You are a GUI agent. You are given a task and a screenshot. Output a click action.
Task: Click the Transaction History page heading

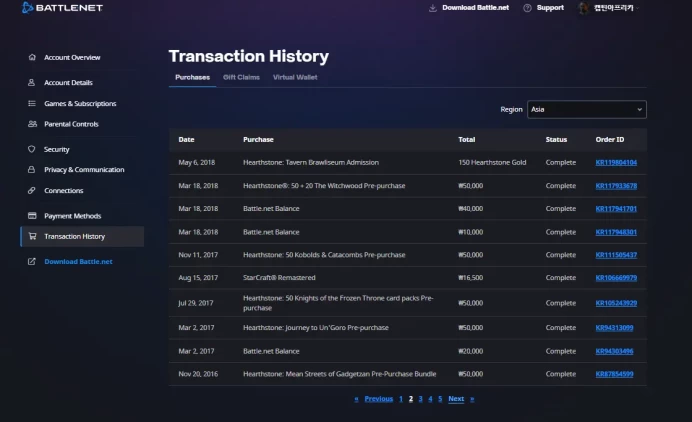pos(248,56)
